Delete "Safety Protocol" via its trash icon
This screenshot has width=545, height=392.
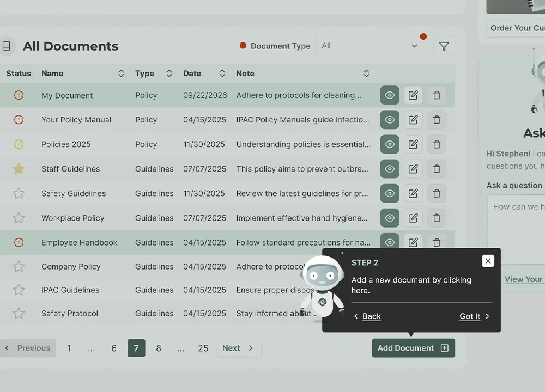[437, 313]
